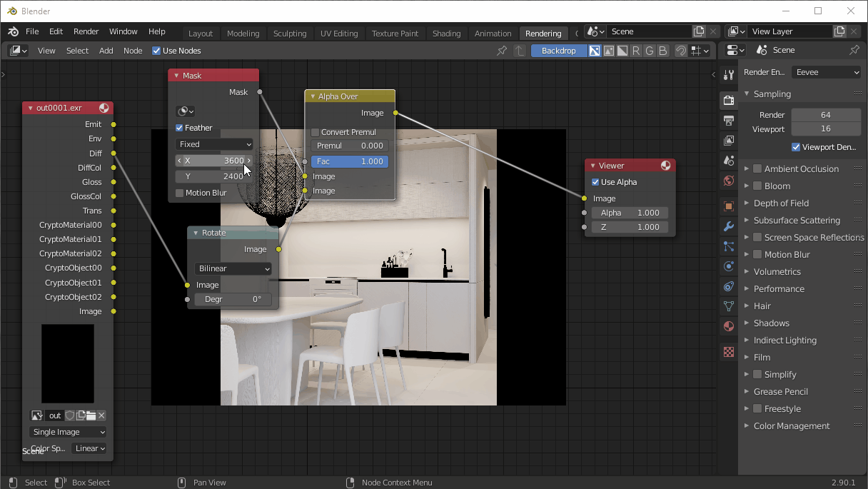Image resolution: width=868 pixels, height=489 pixels.
Task: Open Output Properties printer icon
Action: tap(728, 121)
